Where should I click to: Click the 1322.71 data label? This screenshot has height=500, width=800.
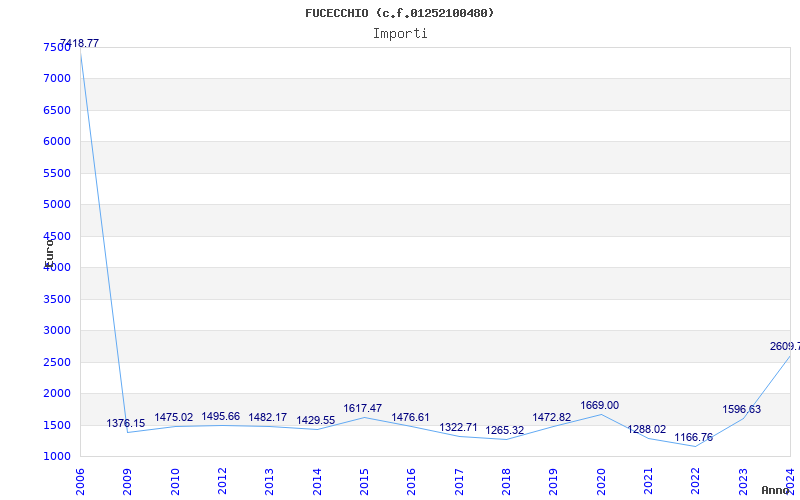click(459, 427)
